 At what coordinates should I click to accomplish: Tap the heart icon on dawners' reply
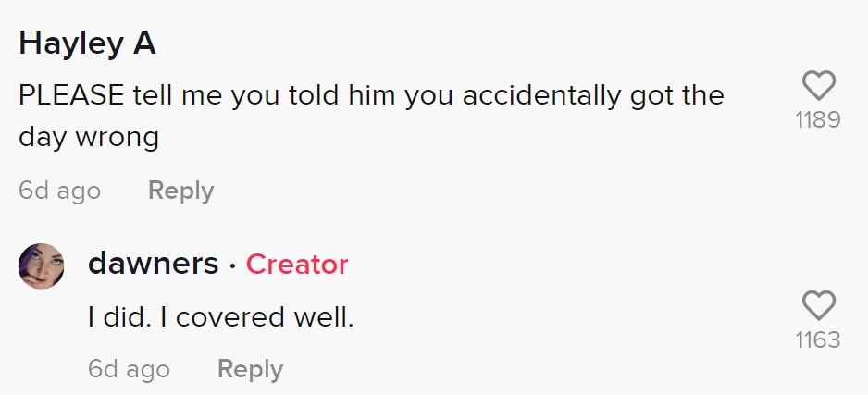tap(818, 305)
